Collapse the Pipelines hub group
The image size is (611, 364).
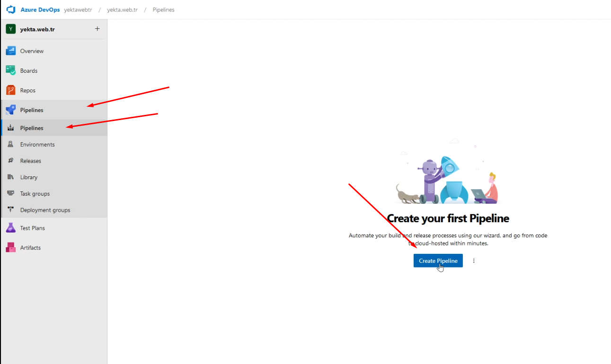[x=31, y=110]
